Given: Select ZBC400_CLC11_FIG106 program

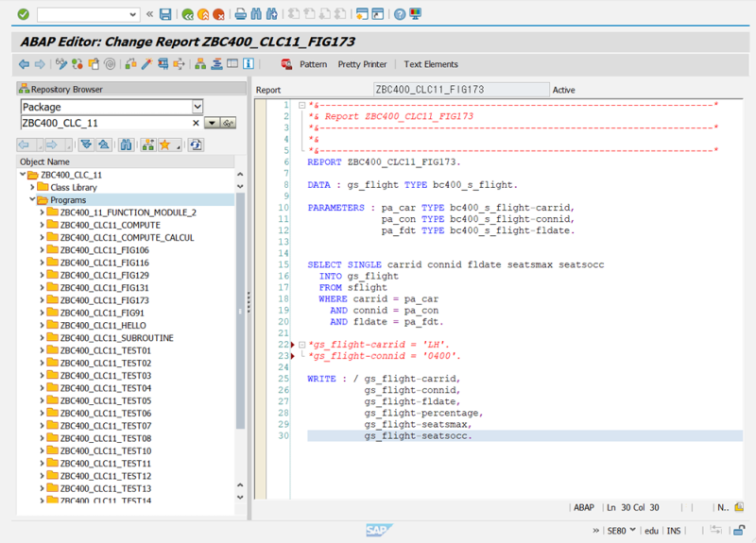Looking at the screenshot, I should pyautogui.click(x=105, y=250).
